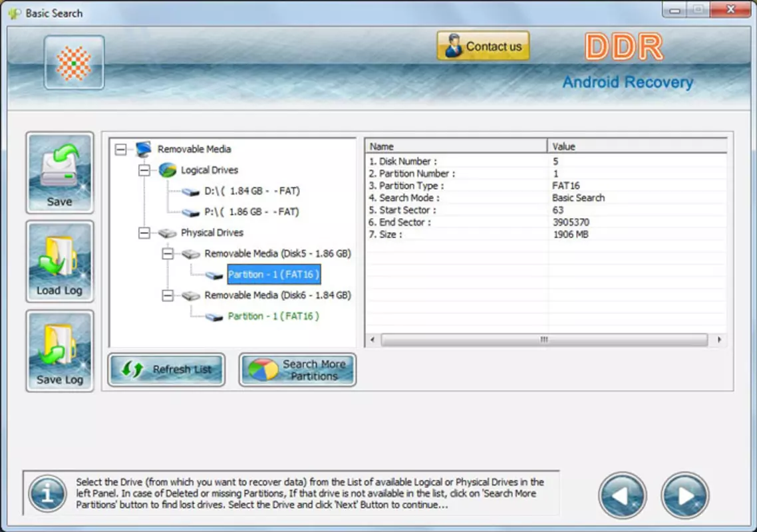The image size is (757, 532).
Task: Collapse the Disk6 Removable Media node
Action: [x=168, y=295]
